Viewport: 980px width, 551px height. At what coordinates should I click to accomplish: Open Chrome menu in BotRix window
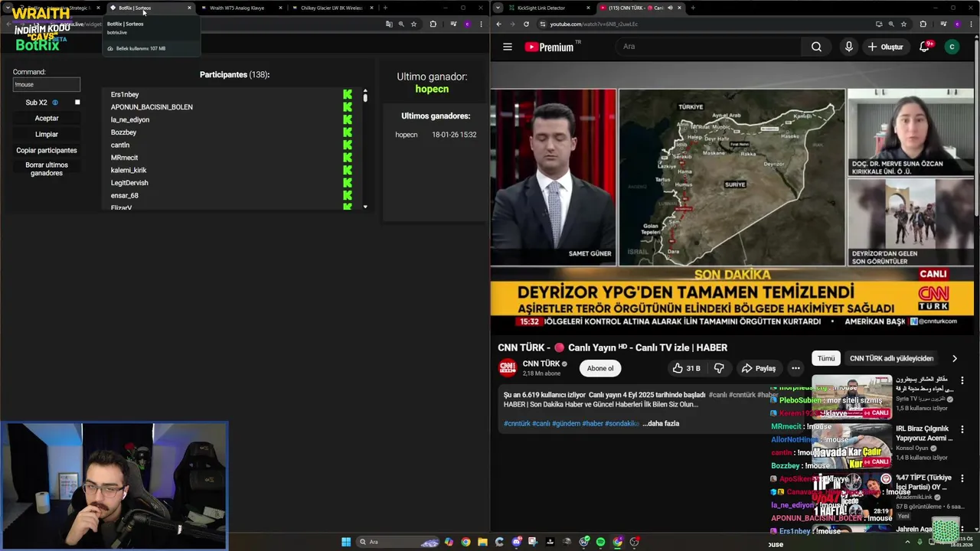click(481, 24)
